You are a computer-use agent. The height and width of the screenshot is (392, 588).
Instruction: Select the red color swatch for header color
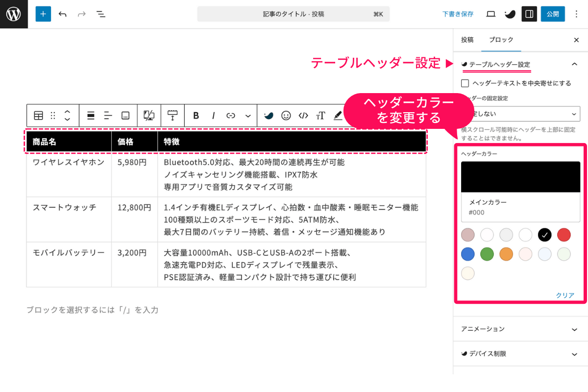tap(563, 235)
